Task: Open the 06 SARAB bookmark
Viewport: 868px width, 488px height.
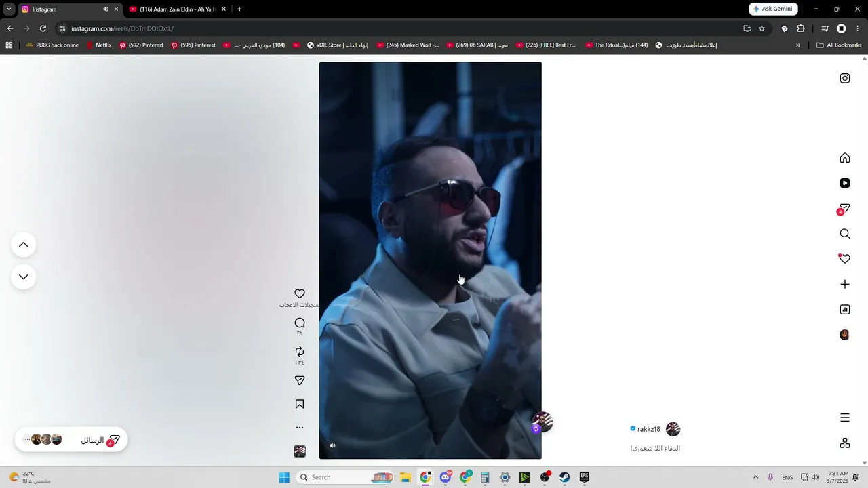Action: click(x=477, y=45)
